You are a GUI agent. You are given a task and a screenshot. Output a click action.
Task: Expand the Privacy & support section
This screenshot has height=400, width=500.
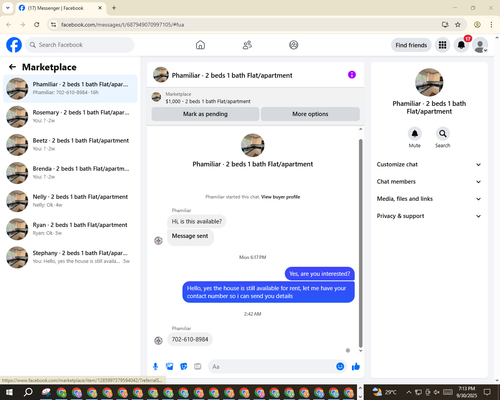(x=429, y=216)
